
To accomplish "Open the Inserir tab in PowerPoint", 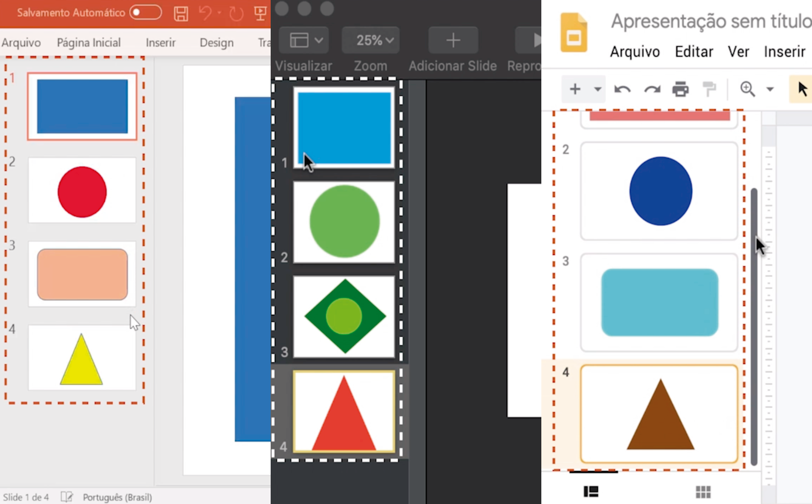I will point(161,43).
